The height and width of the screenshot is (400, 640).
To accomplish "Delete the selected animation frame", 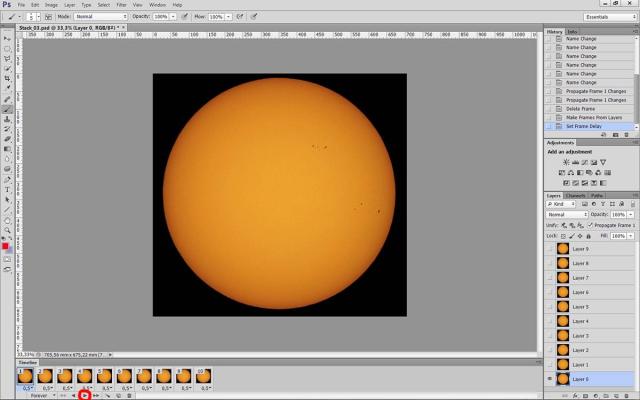I will pos(131,396).
